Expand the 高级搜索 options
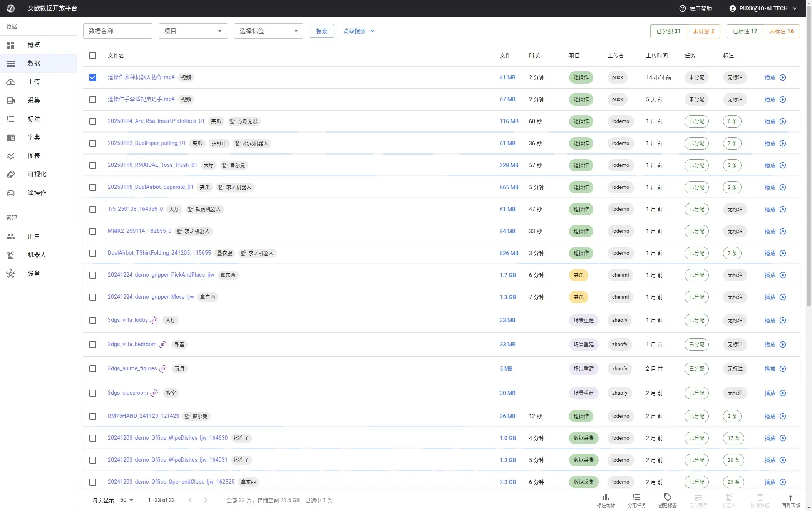 359,31
